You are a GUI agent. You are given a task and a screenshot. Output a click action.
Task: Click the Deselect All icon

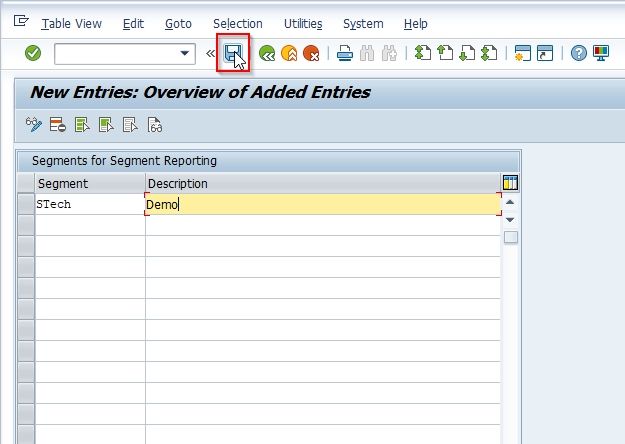click(x=130, y=125)
